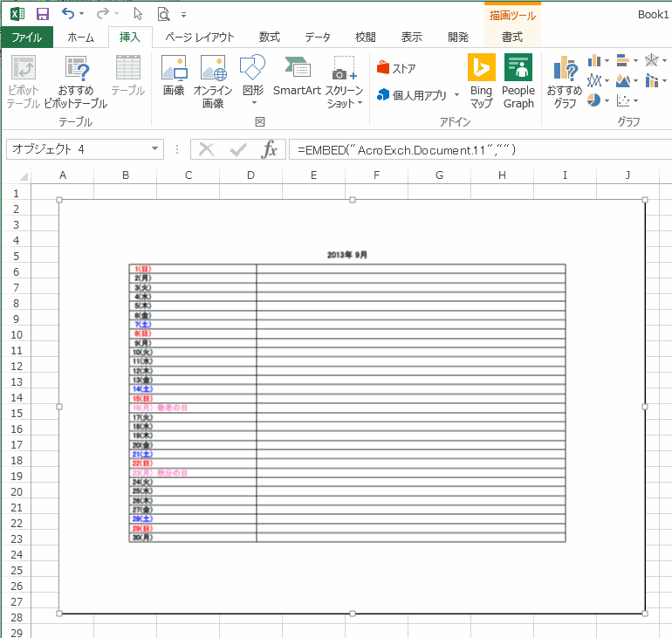Image resolution: width=672 pixels, height=638 pixels.
Task: Open the Format (書式) drawing tools tab
Action: (512, 38)
